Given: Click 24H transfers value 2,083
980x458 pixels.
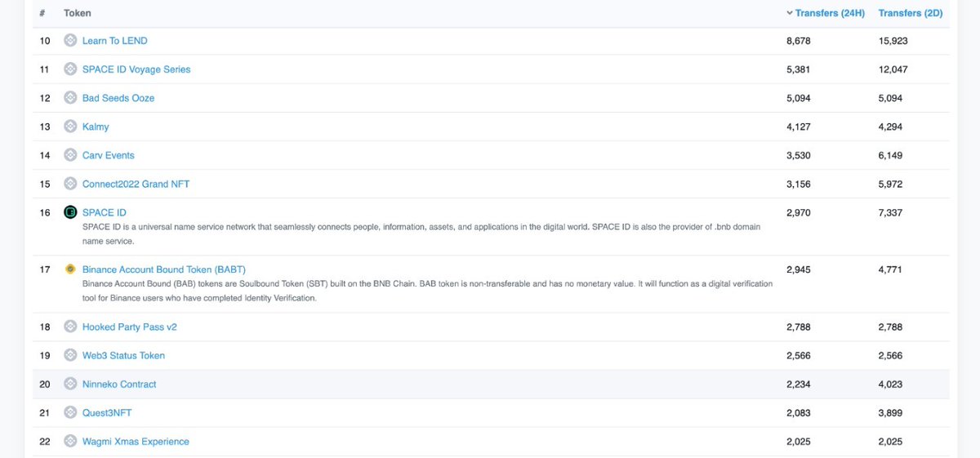Looking at the screenshot, I should click(x=799, y=412).
